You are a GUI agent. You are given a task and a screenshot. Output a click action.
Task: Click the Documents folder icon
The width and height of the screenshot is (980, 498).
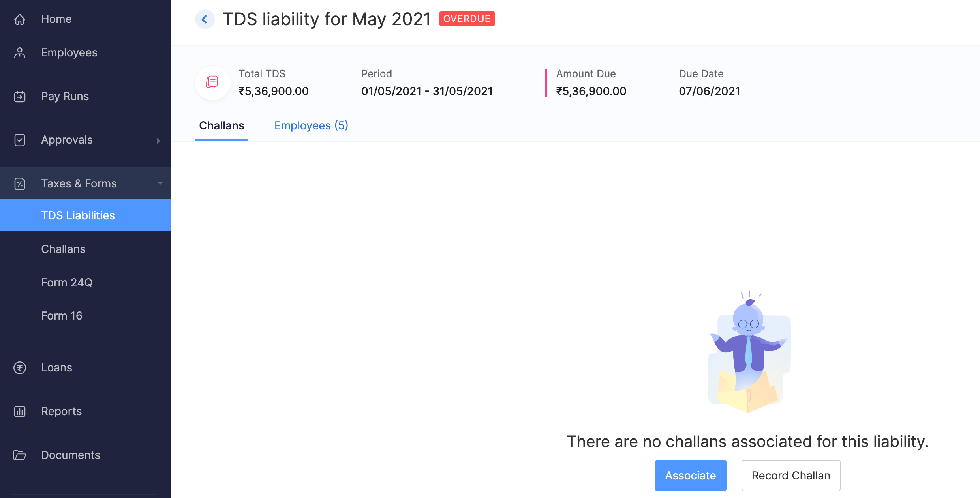[20, 455]
